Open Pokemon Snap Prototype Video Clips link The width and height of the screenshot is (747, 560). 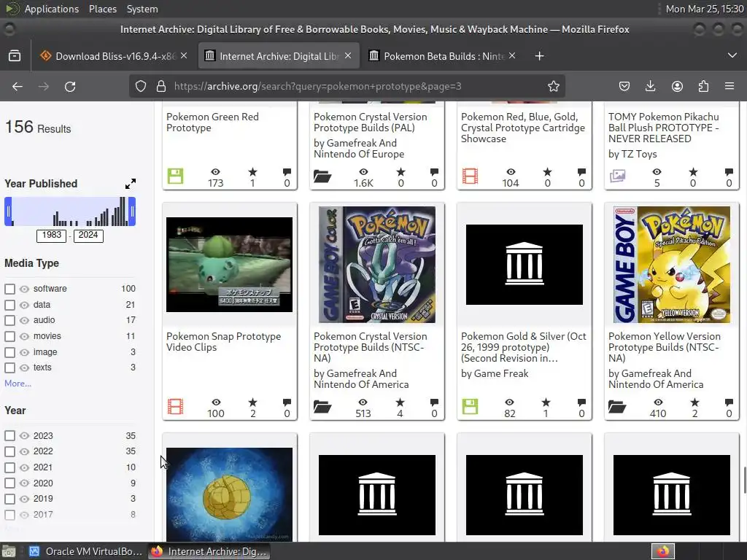223,342
